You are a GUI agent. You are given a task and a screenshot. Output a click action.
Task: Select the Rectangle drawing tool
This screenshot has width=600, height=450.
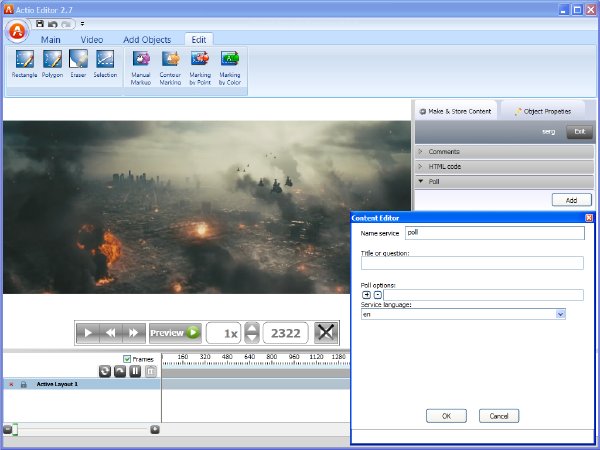pyautogui.click(x=24, y=64)
